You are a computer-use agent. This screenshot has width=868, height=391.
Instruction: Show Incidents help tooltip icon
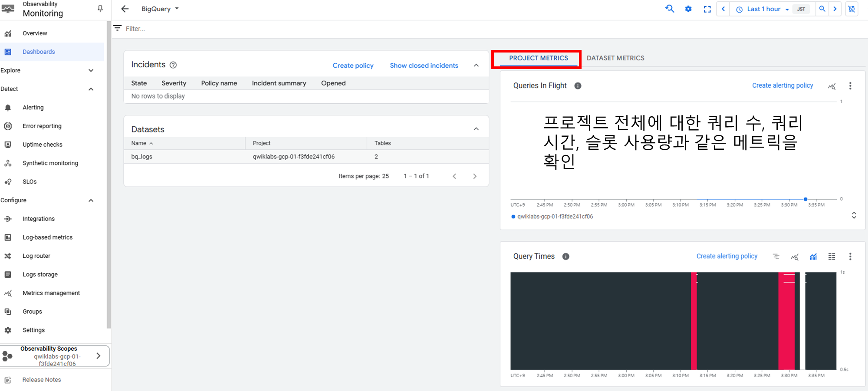(173, 65)
